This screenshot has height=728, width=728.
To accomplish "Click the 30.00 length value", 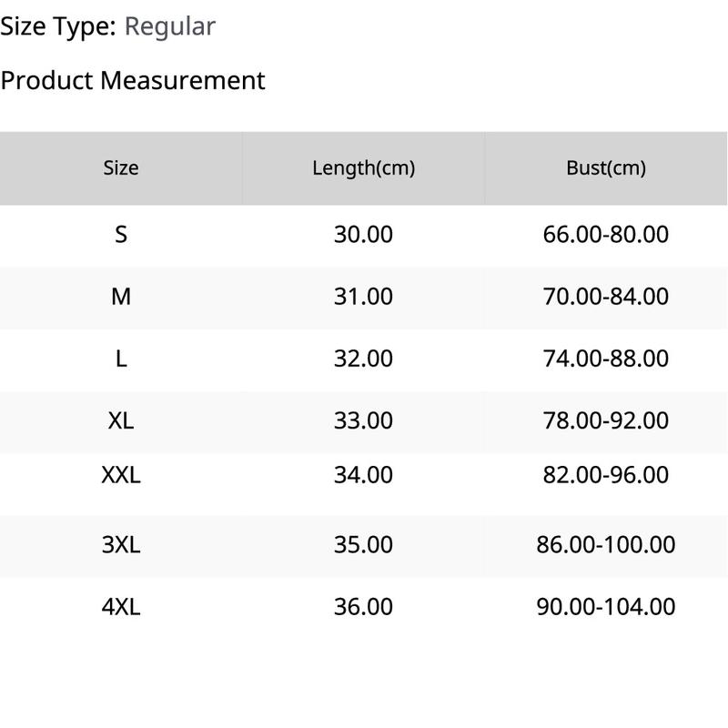I will tap(363, 235).
